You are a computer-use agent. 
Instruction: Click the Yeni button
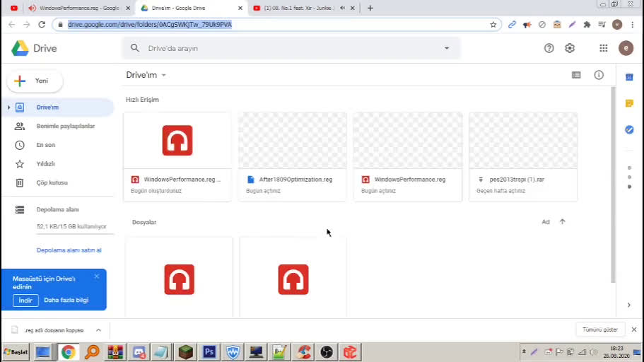tap(35, 81)
